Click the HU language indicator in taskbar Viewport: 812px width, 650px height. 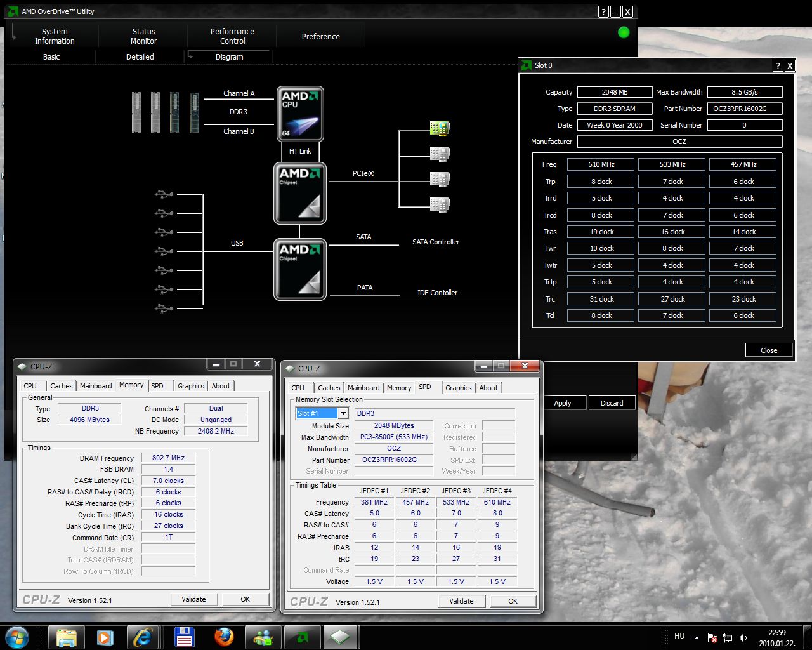(679, 635)
